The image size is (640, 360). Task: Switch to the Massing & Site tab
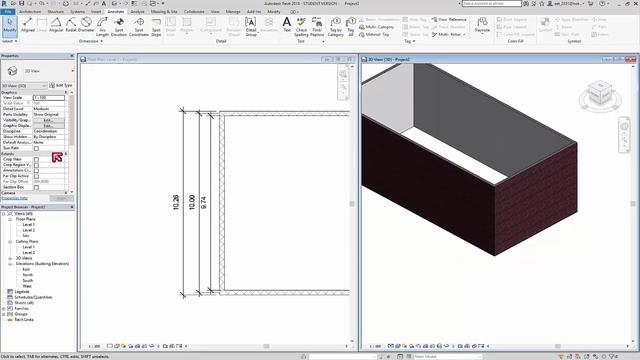(x=164, y=12)
